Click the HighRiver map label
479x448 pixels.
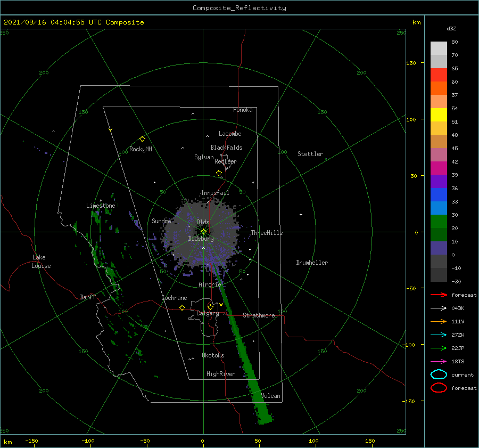coord(221,374)
